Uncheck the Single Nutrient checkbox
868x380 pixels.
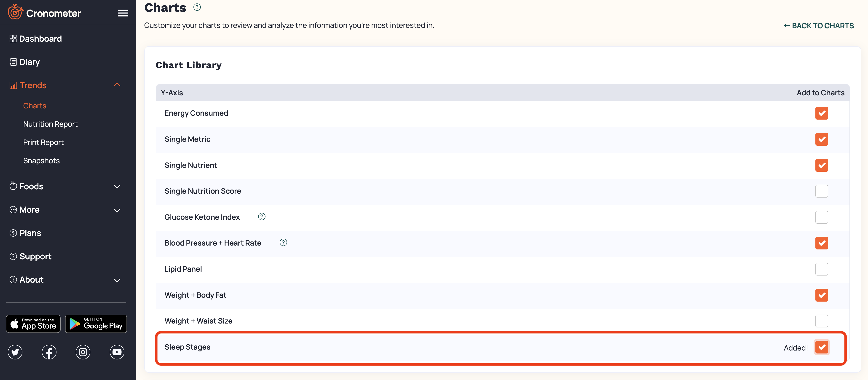pos(822,165)
